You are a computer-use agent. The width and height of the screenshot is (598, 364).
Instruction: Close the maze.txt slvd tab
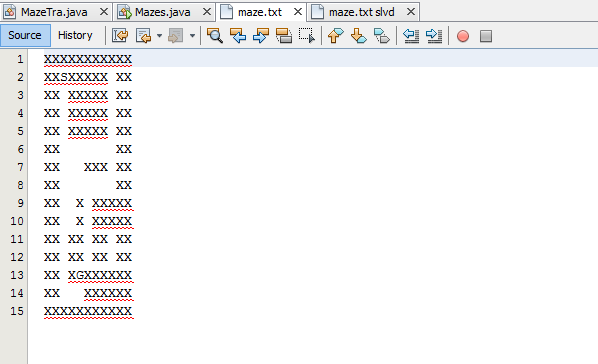click(411, 12)
